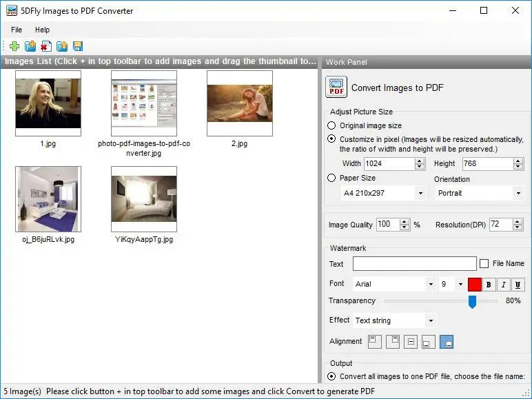Image resolution: width=532 pixels, height=399 pixels.
Task: Click the floppy disk save icon
Action: tap(78, 46)
